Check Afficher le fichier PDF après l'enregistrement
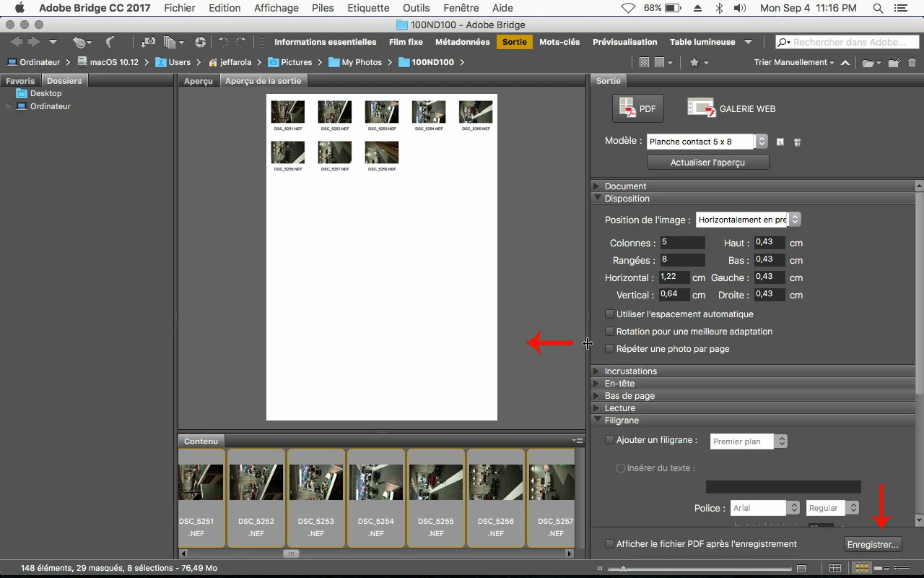Screen dimensions: 924x578 pyautogui.click(x=610, y=544)
